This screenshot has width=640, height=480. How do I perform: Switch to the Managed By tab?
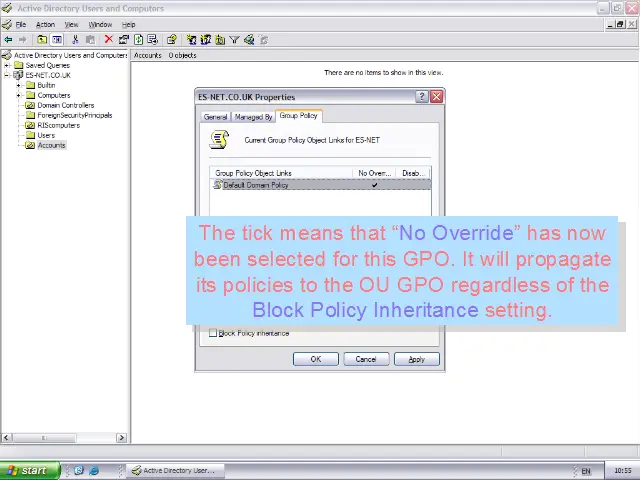[253, 117]
